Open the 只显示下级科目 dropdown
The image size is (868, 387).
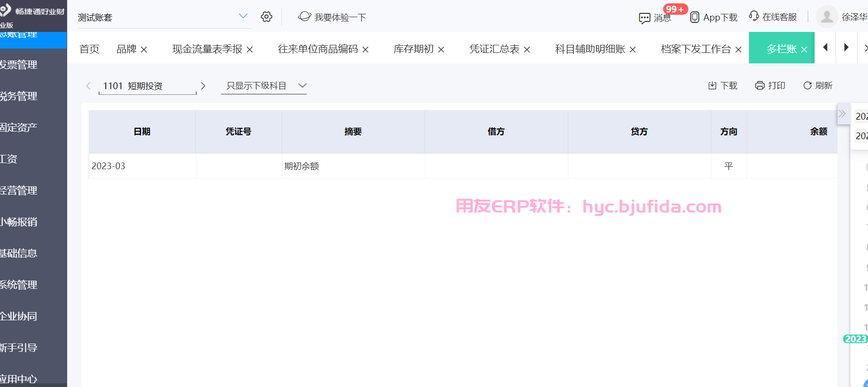click(x=264, y=86)
